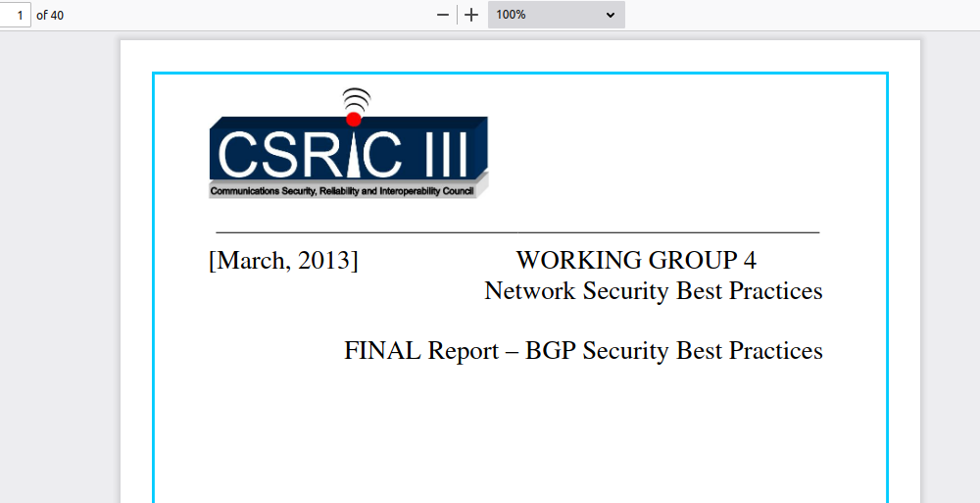The width and height of the screenshot is (980, 503).
Task: Click the 'of 40' page count label
Action: 50,15
